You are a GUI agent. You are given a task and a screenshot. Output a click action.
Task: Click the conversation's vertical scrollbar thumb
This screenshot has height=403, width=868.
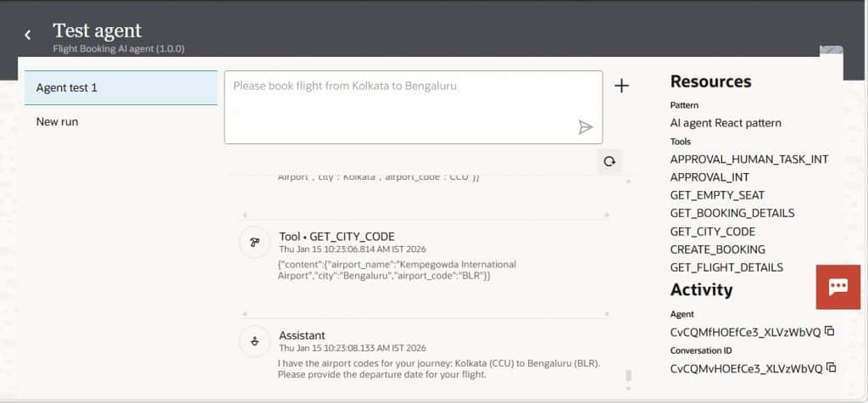click(x=628, y=376)
